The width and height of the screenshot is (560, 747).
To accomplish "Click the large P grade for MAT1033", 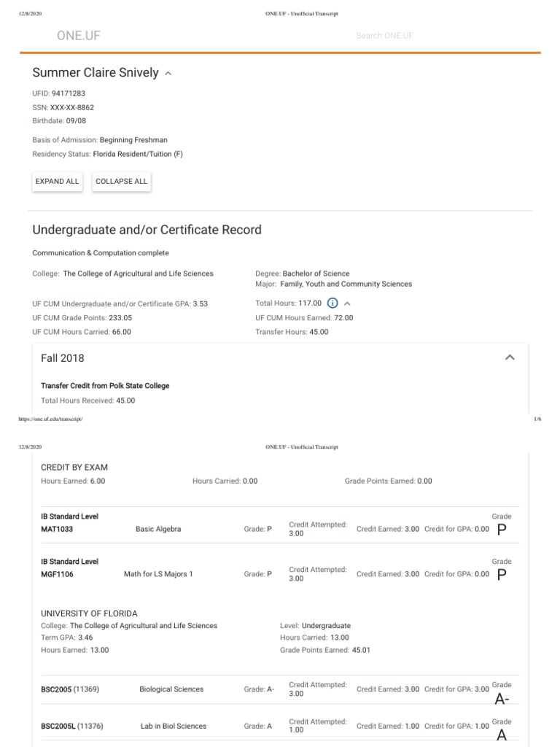I will 501,530.
